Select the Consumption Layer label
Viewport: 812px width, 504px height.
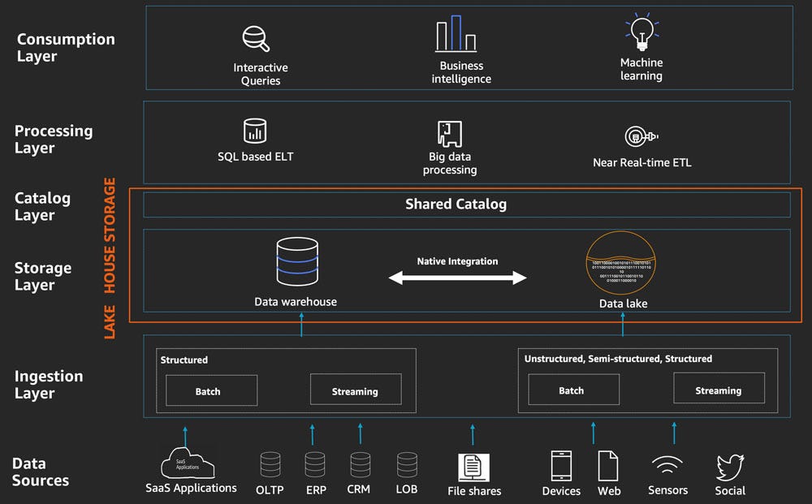(x=65, y=47)
